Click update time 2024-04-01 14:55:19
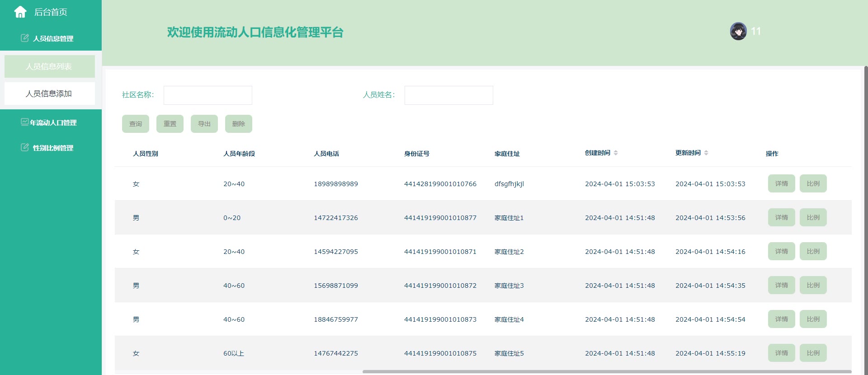 [x=710, y=353]
